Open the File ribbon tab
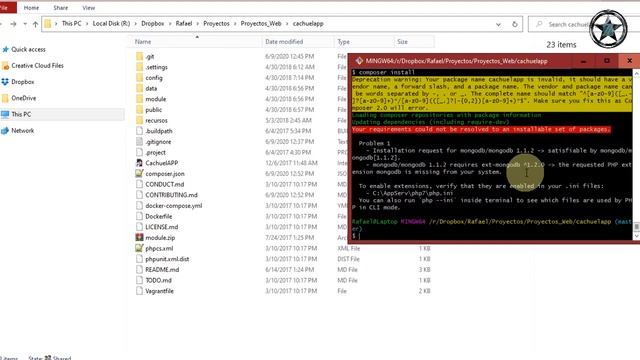The image size is (640, 360). (x=6, y=7)
